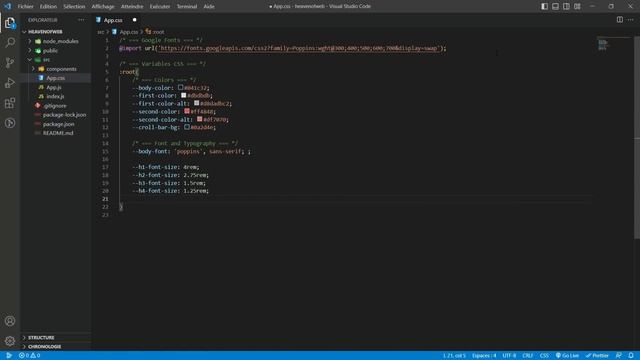Open the circular activity bar icon below Extensions

click(x=10, y=123)
